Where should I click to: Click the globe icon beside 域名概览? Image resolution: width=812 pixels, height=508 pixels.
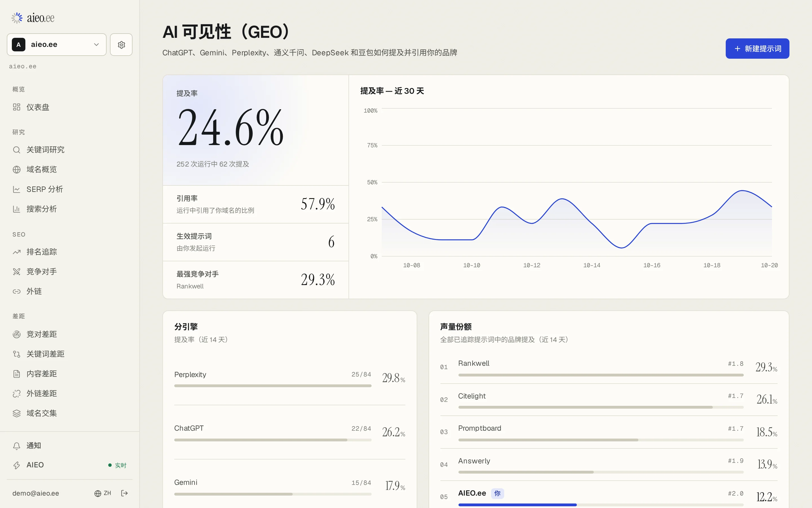click(16, 169)
